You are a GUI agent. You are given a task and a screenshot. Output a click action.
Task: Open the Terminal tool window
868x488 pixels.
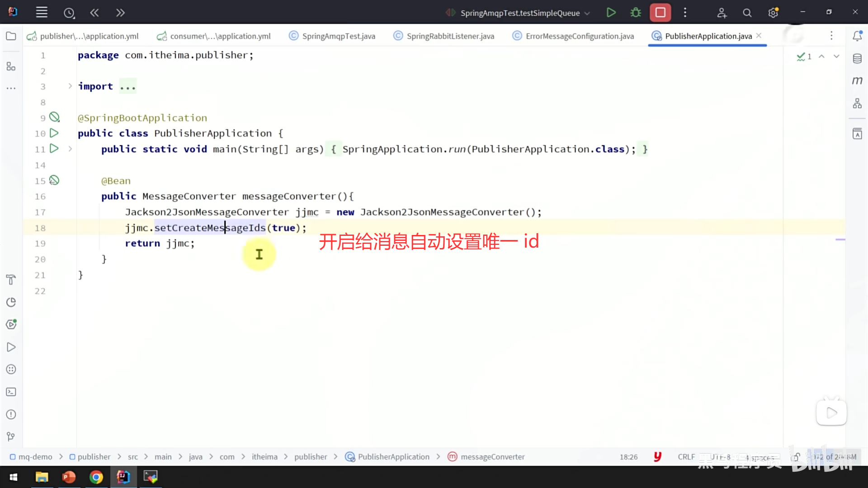tap(11, 392)
